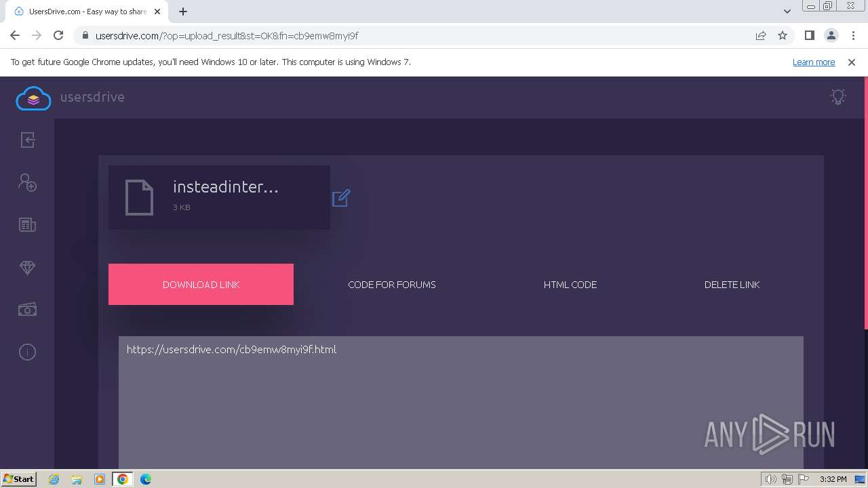This screenshot has height=488, width=868.
Task: Click the download link text area
Action: pos(461,402)
